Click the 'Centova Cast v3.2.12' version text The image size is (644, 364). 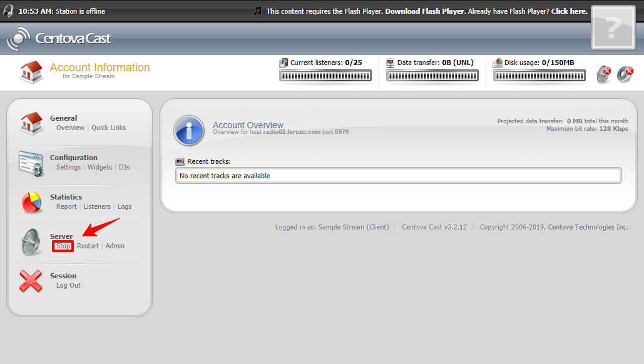coord(434,228)
